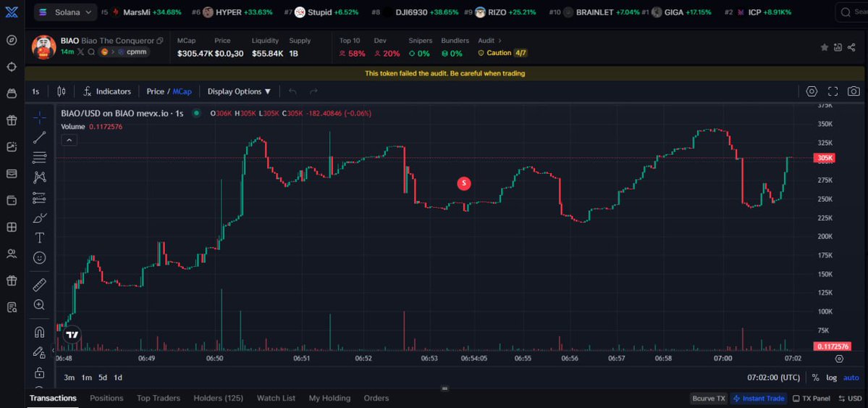
Task: Select the trend line drawing tool
Action: [39, 138]
